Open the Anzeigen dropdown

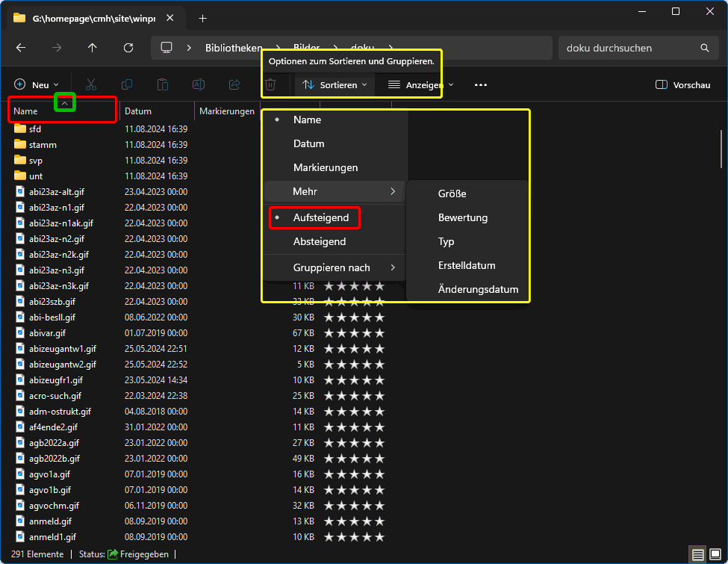point(421,85)
